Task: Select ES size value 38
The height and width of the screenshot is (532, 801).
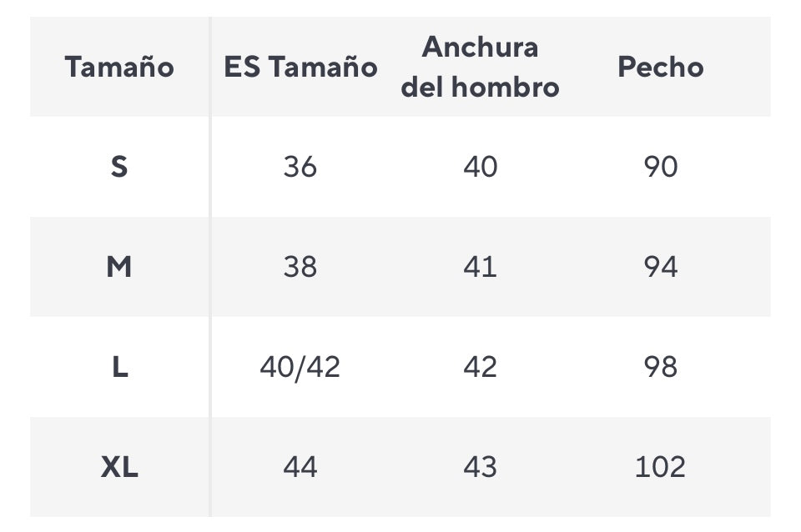Action: click(300, 267)
